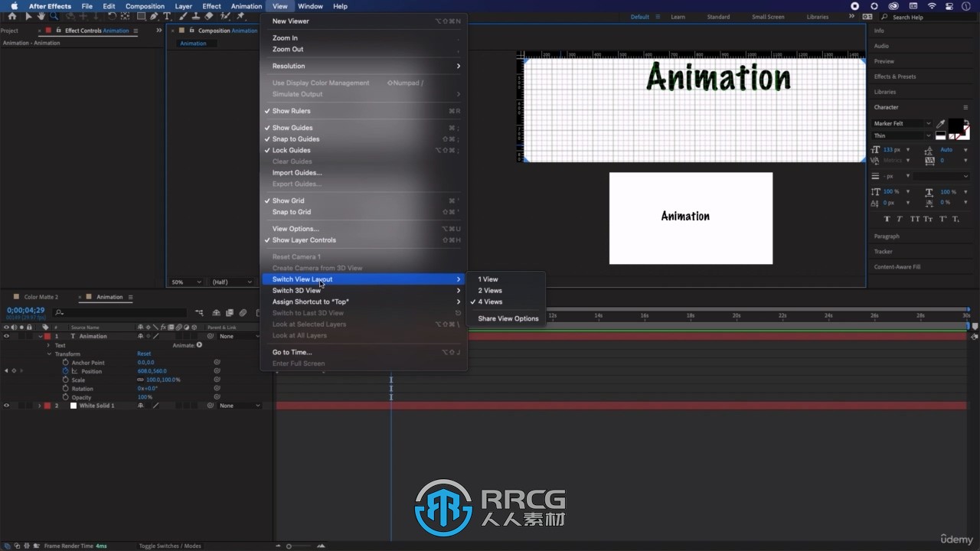Open the Thin font style dropdown
This screenshot has height=551, width=980.
pyautogui.click(x=902, y=135)
